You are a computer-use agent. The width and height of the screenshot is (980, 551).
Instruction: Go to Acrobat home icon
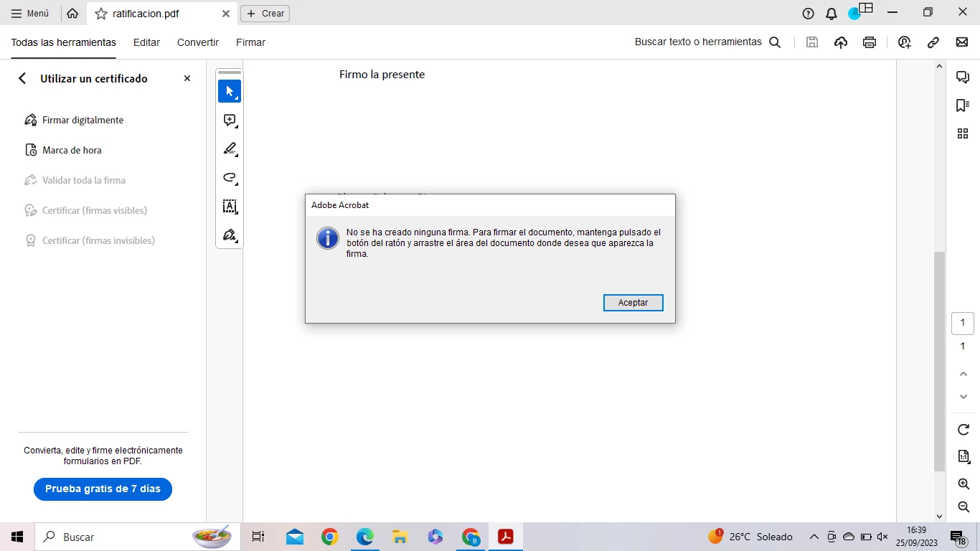point(72,13)
